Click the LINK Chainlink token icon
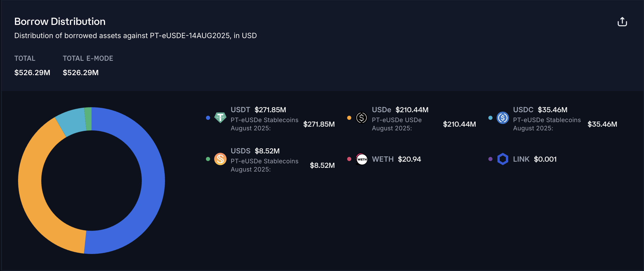644x271 pixels. 503,159
